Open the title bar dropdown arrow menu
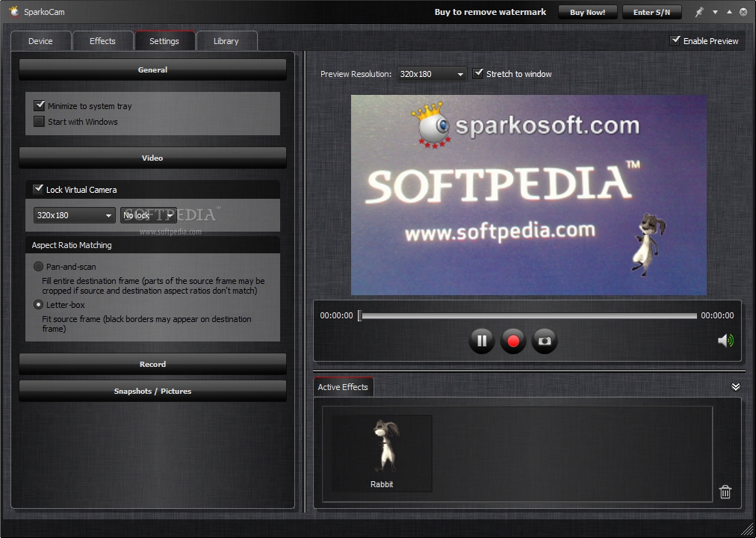This screenshot has width=756, height=538. [716, 12]
